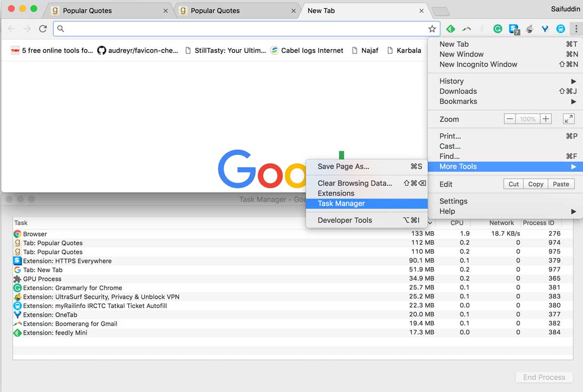Click the Saifuddin profile button
This screenshot has height=392, width=583.
click(x=565, y=9)
